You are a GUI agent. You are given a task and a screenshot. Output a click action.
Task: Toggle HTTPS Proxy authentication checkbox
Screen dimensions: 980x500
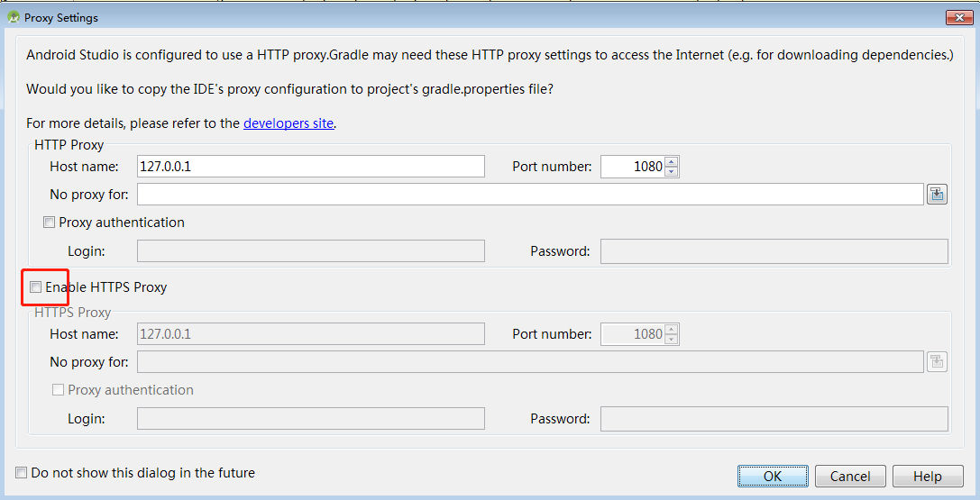tap(58, 389)
